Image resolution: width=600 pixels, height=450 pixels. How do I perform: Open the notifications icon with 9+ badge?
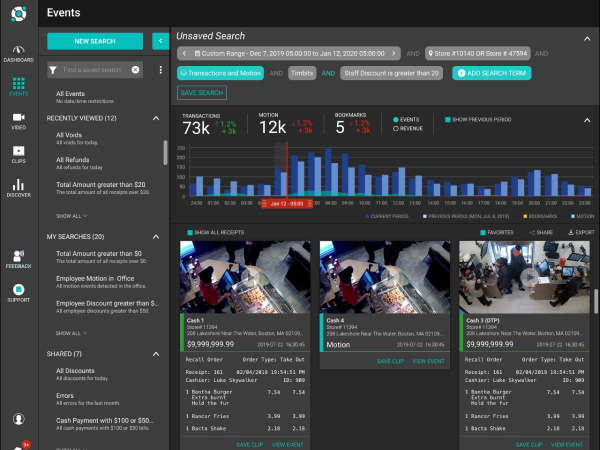tap(20, 446)
